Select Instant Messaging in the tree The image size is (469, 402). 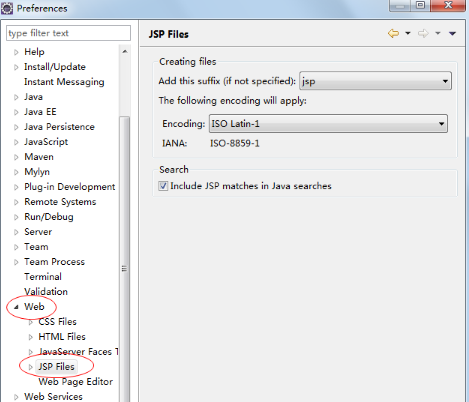click(64, 82)
